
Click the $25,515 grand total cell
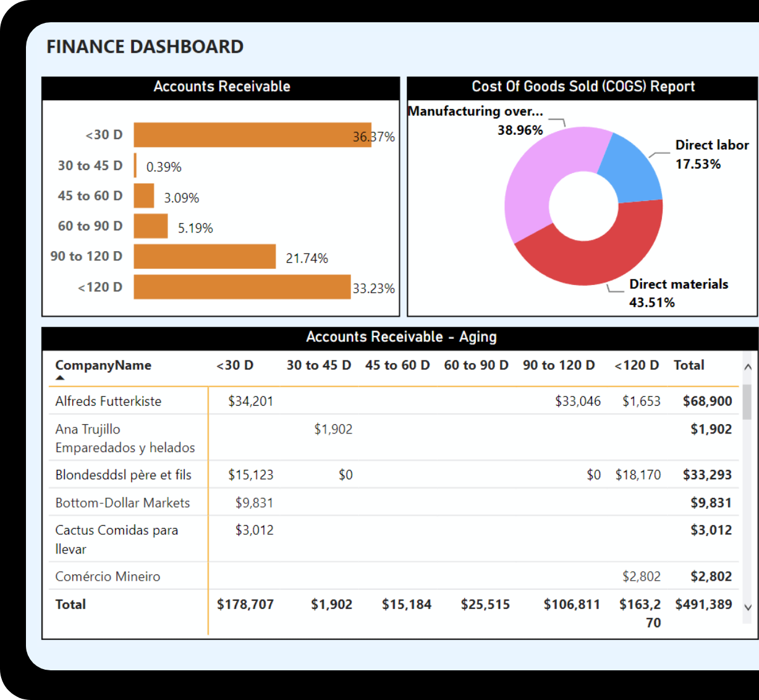pos(485,604)
